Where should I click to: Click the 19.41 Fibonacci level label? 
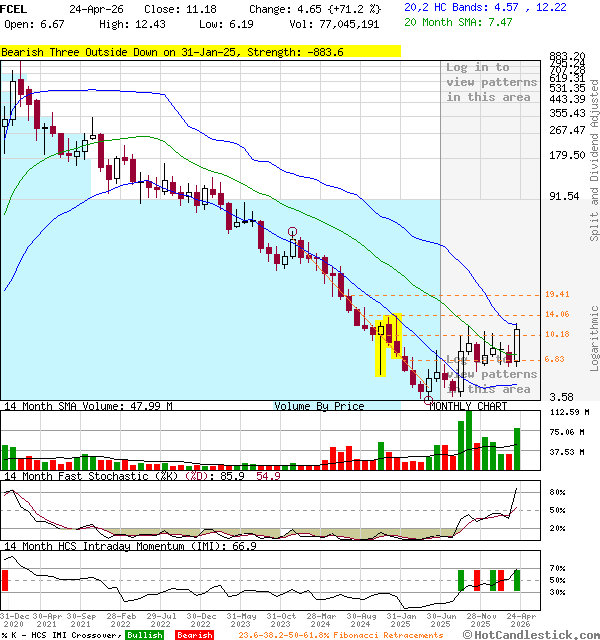click(557, 295)
